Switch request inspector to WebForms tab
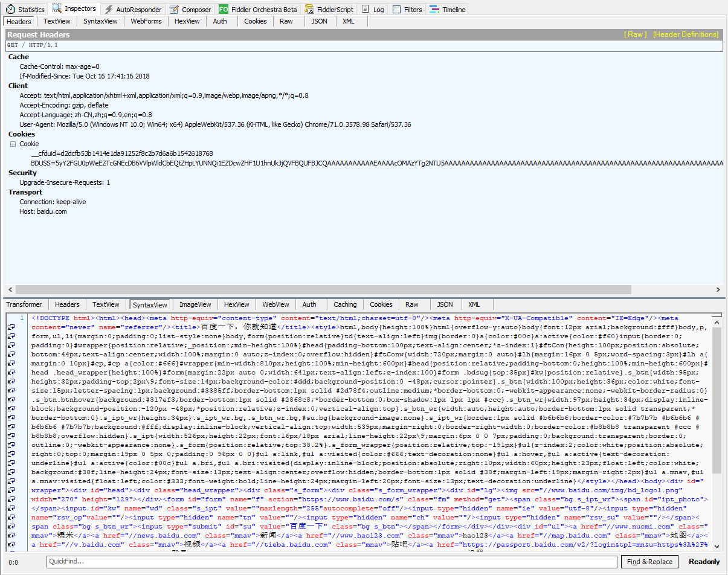 (x=146, y=21)
